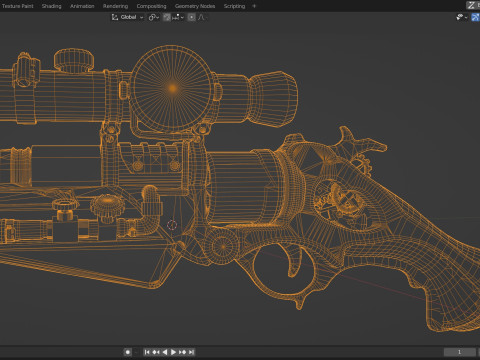Open the Shading workspace tab

[51, 6]
